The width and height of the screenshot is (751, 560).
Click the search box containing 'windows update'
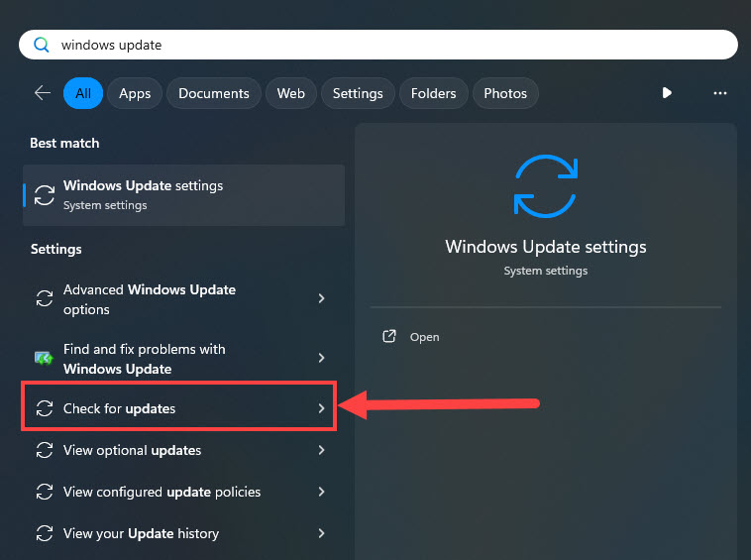tap(377, 45)
